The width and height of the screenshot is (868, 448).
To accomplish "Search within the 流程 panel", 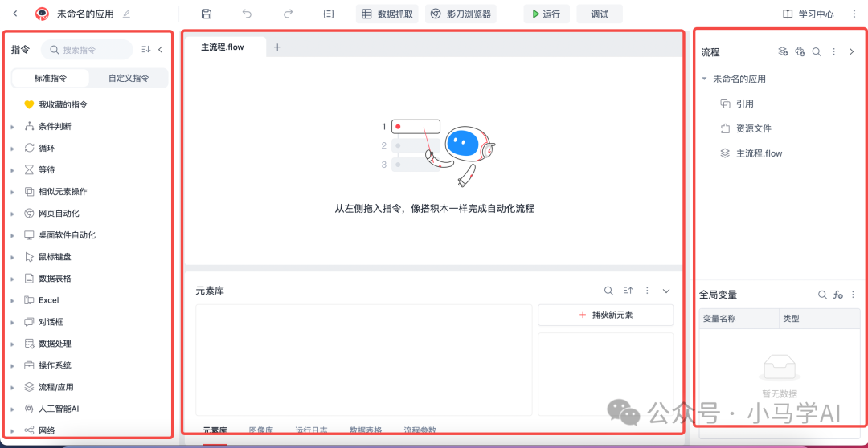I will click(x=817, y=51).
